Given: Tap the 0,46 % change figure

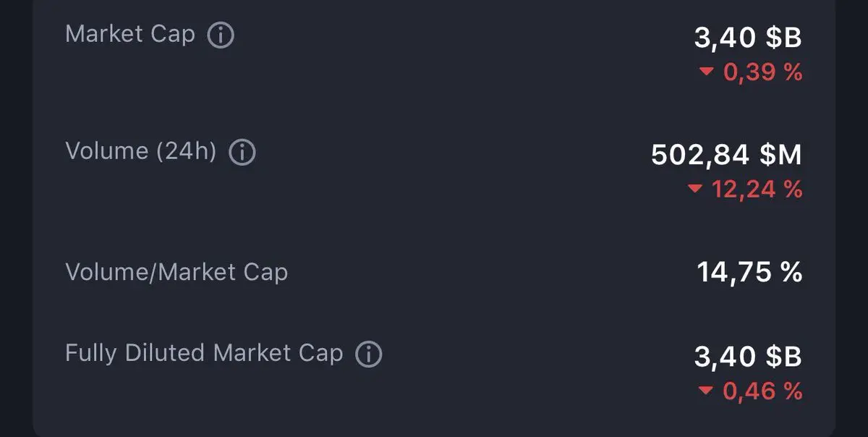Looking at the screenshot, I should coord(762,391).
